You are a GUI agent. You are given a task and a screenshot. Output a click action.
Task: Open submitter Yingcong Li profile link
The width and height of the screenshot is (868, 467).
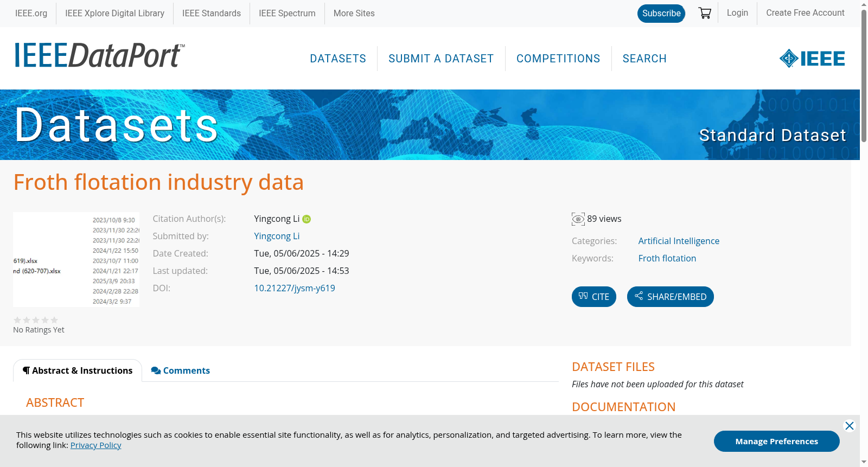(277, 236)
